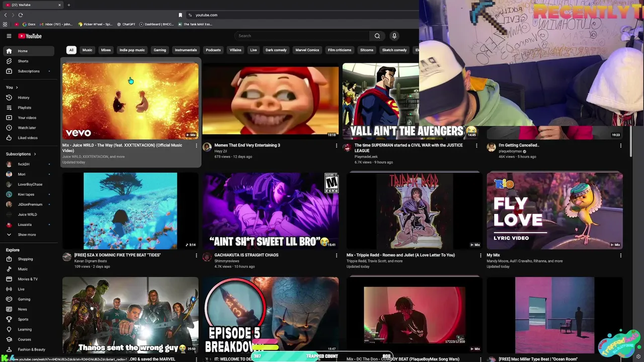Screen dimensions: 644x362
Task: Expand the Subscriptions section heading chevron
Action: [x=35, y=154]
